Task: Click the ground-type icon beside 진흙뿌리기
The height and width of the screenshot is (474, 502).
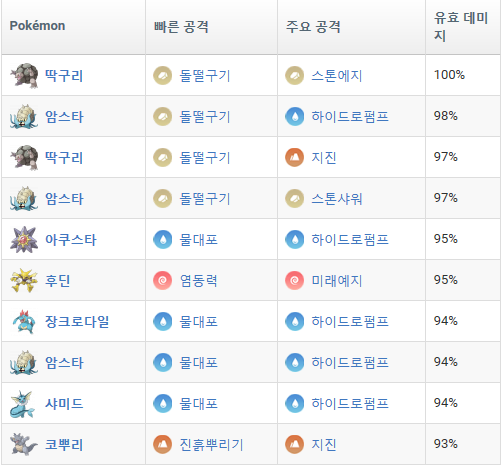Action: (162, 444)
